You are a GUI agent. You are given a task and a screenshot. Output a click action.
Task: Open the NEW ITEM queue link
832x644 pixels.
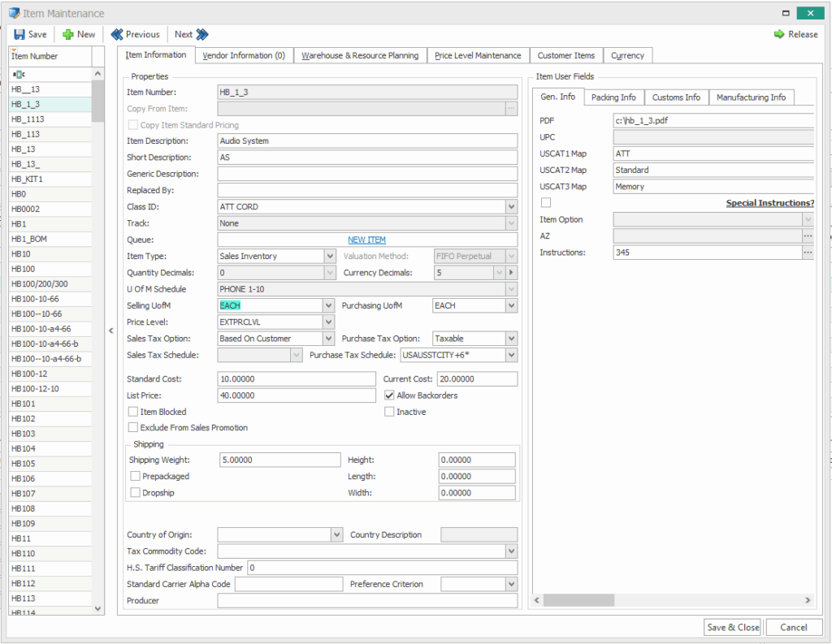tap(366, 240)
